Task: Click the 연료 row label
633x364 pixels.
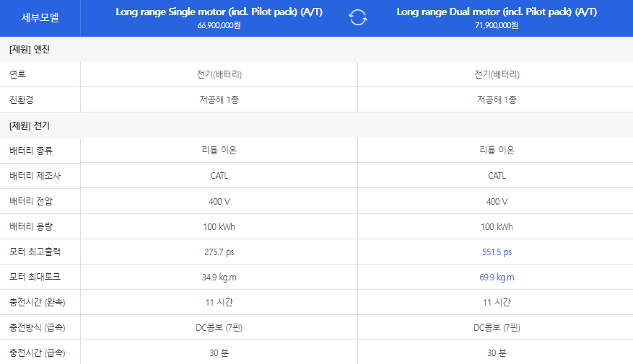Action: (17, 74)
